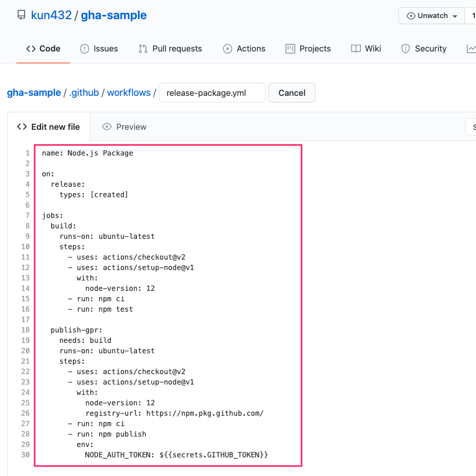Viewport: 476px width, 476px height.
Task: Click the 'release:' line in editor
Action: point(68,184)
